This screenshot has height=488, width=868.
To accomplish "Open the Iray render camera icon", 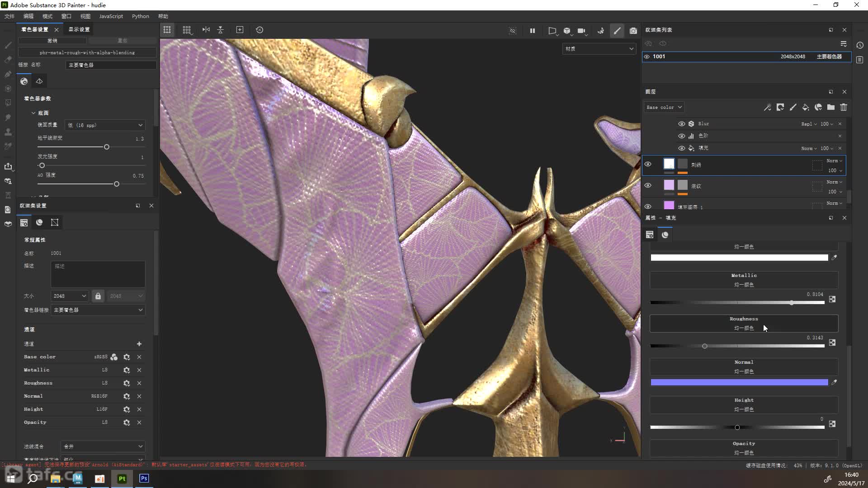I will click(x=633, y=31).
